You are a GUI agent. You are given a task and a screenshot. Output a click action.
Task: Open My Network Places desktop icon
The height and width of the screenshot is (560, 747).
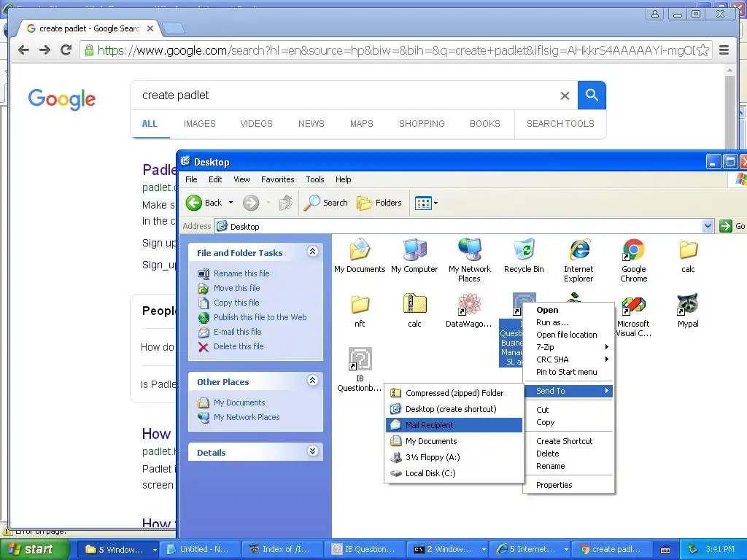tap(469, 260)
